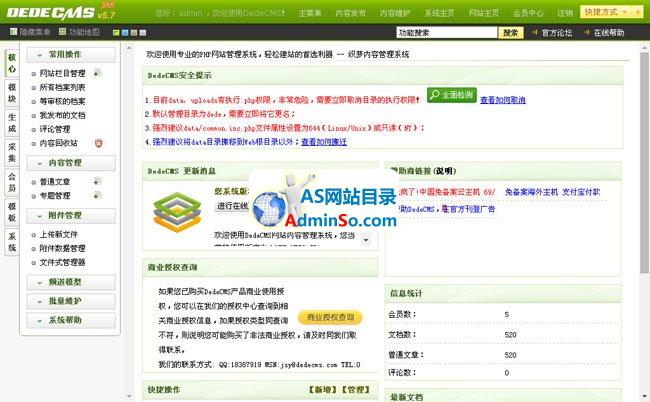Expand the 系统帮助 section
Viewport: 650px width, 402px height.
click(71, 320)
